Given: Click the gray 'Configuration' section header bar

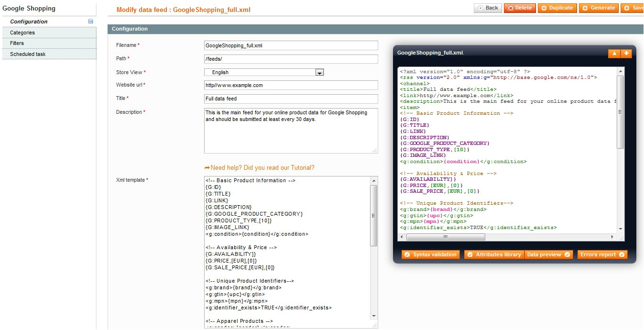Looking at the screenshot, I should [x=375, y=29].
